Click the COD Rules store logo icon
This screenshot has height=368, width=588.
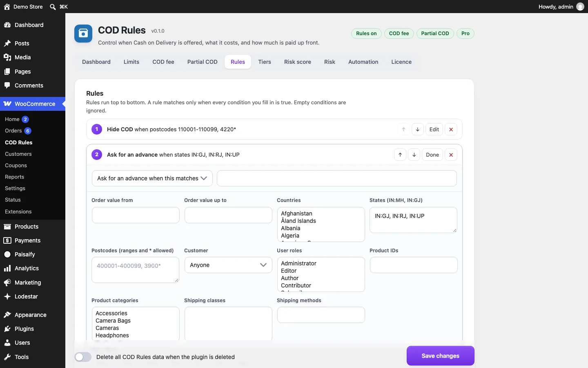point(83,34)
